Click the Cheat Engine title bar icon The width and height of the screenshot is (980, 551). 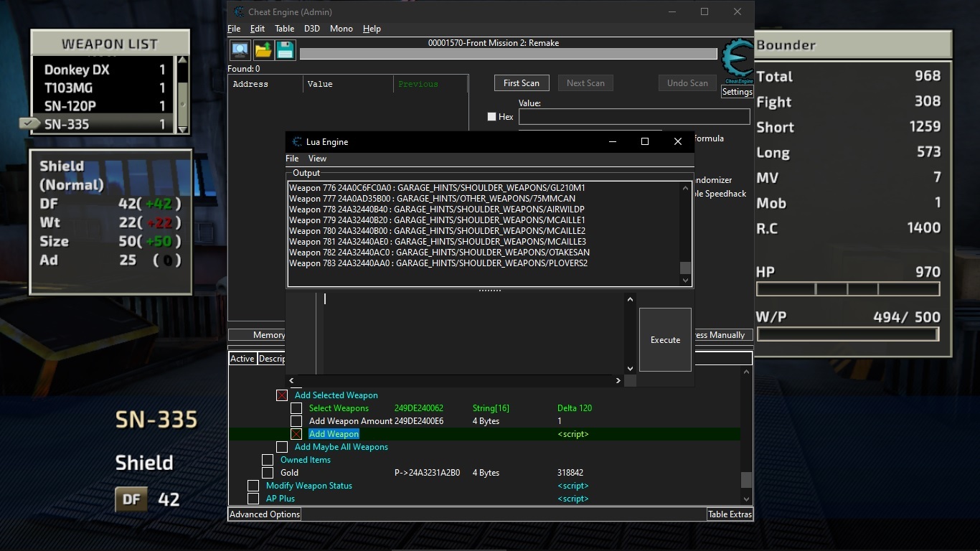[x=238, y=12]
